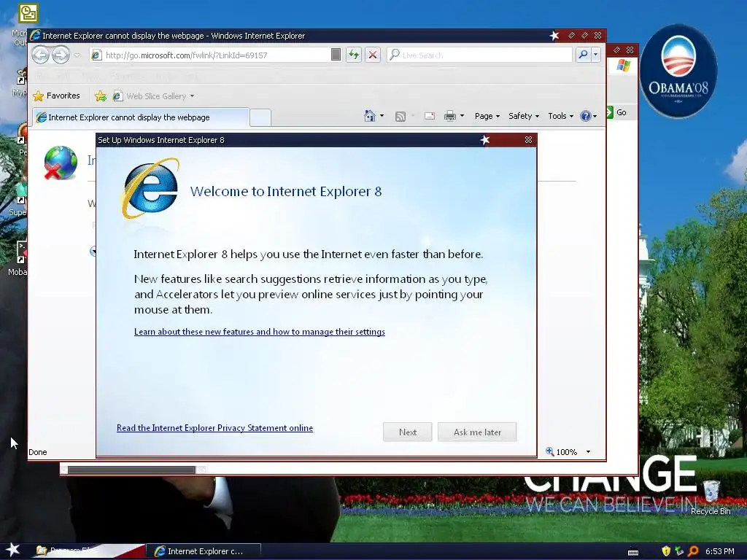
Task: Click the red Stop loading icon
Action: [373, 55]
